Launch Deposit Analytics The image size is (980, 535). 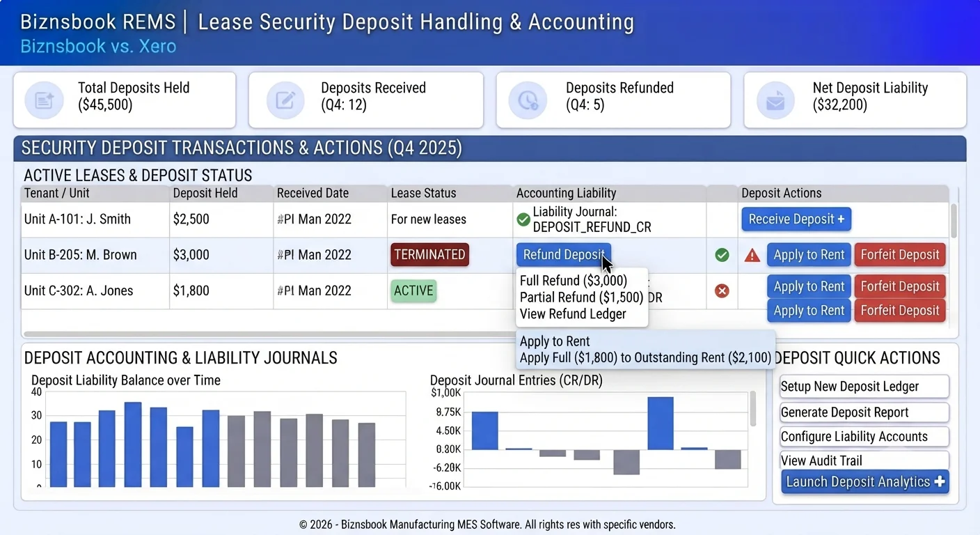coord(865,482)
